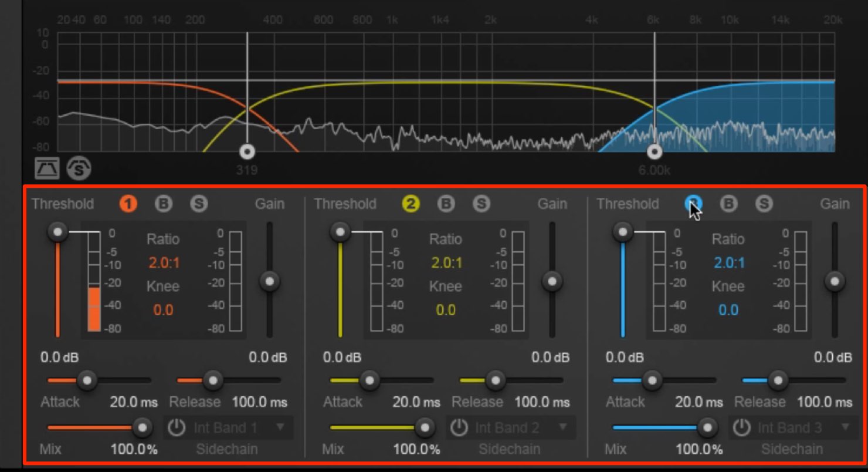Enable the band 2 sidechain power button
Screen dimensions: 868x472
pyautogui.click(x=459, y=428)
